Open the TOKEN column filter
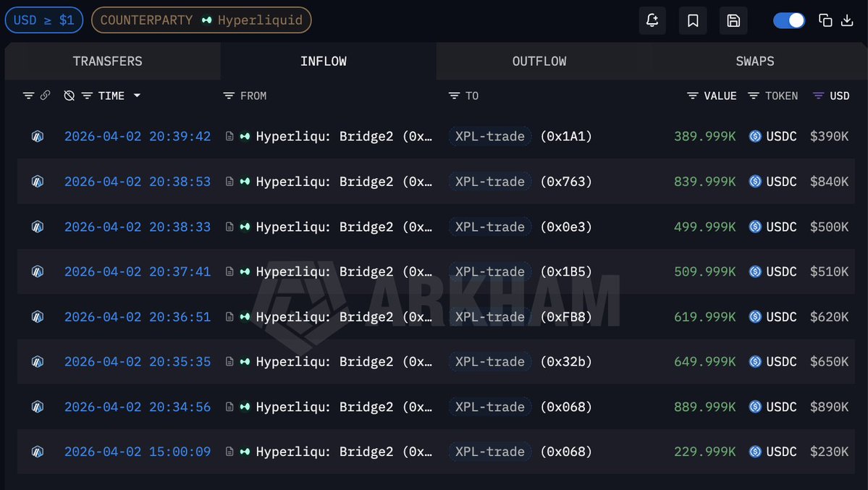Image resolution: width=868 pixels, height=490 pixels. pos(754,96)
